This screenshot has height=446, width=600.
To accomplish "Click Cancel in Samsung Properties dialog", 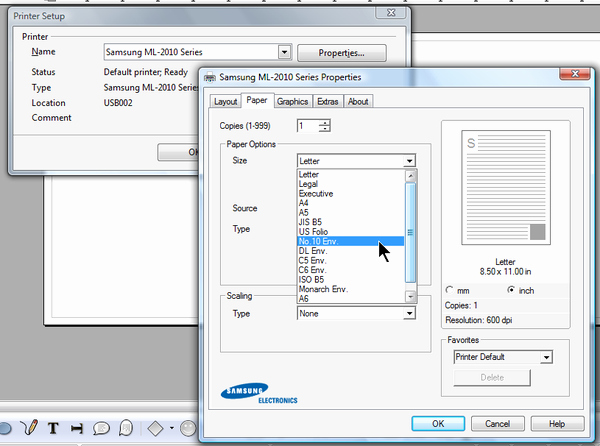I will pos(497,424).
